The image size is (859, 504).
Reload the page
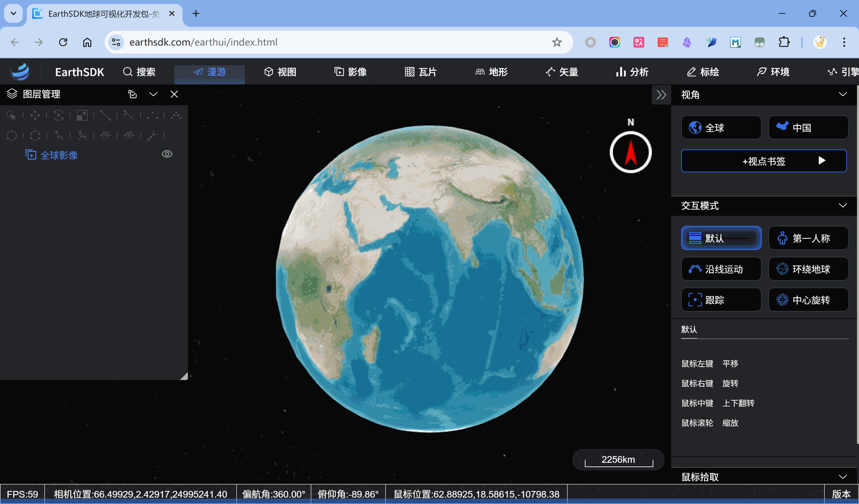pos(63,42)
